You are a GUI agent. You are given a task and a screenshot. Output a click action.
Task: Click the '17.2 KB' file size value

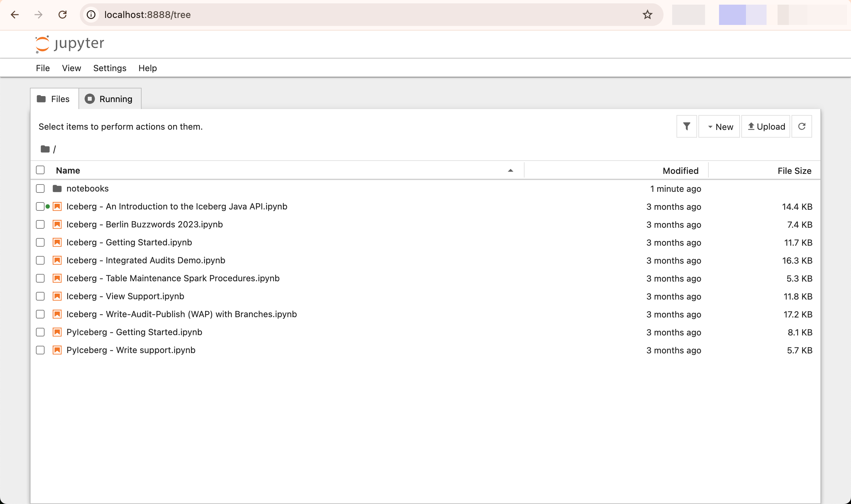(x=797, y=315)
